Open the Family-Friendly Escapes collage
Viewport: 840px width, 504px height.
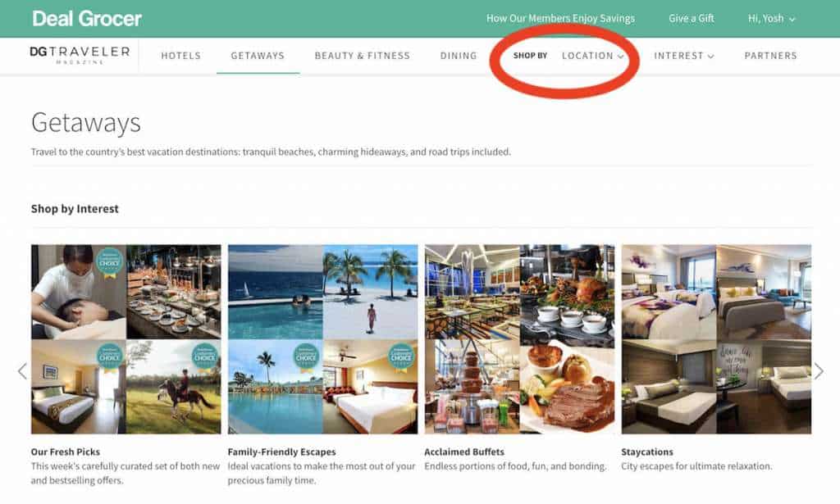[322, 338]
